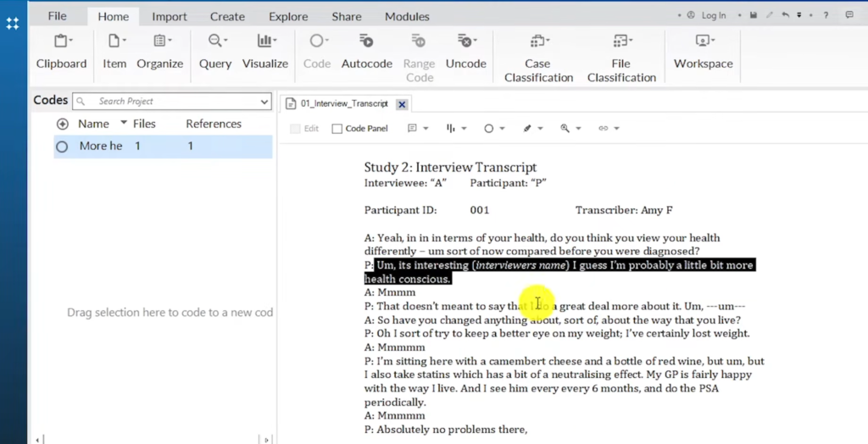The height and width of the screenshot is (444, 868).
Task: Undo the last action in the title bar
Action: [x=785, y=15]
